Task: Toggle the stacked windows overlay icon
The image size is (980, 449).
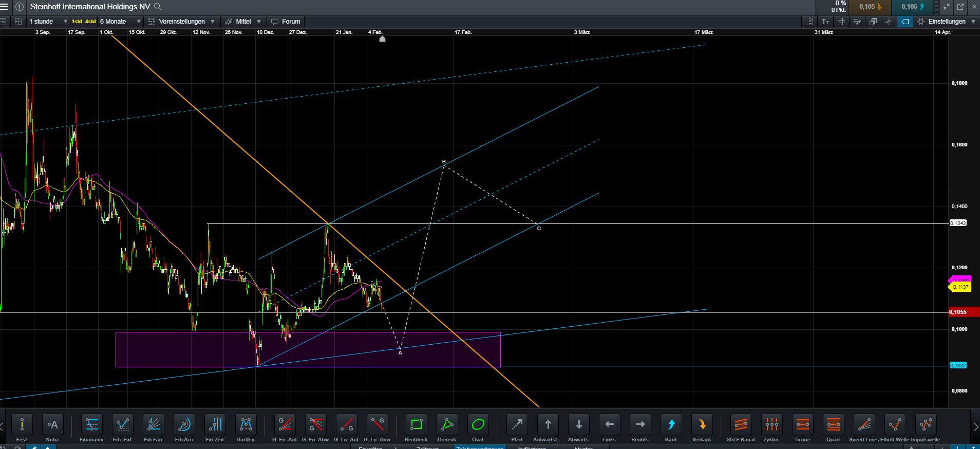Action: pyautogui.click(x=873, y=22)
